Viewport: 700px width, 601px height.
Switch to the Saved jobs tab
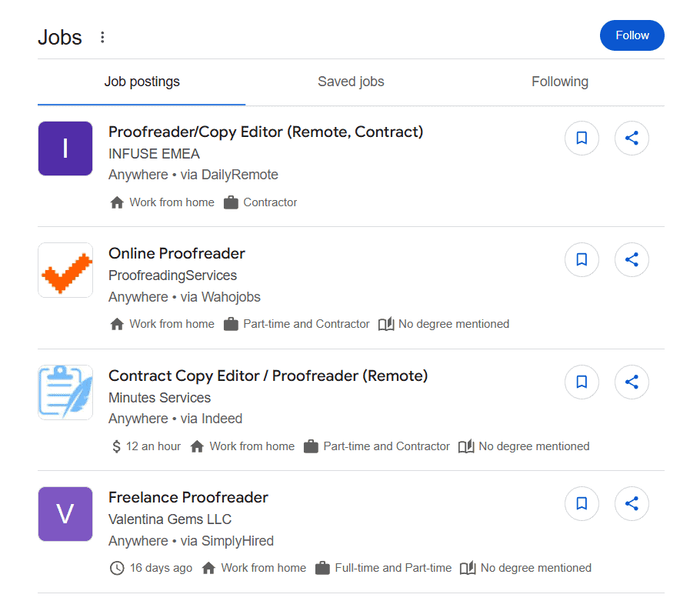coord(351,82)
